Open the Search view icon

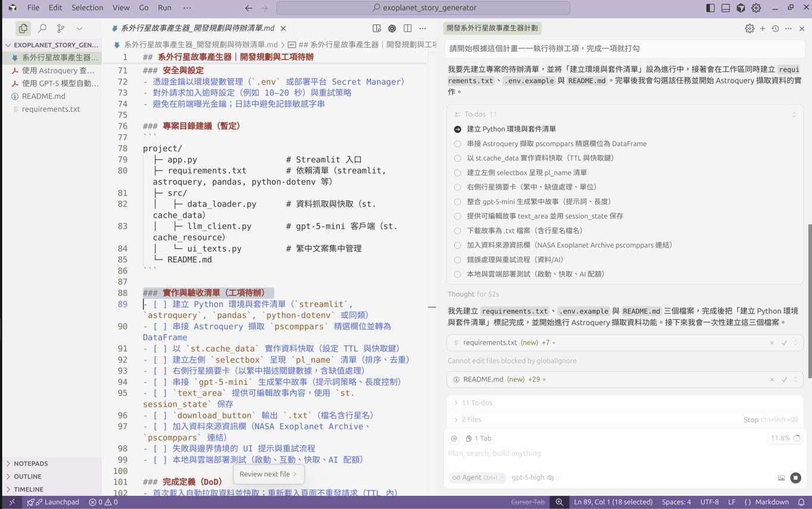pos(42,28)
